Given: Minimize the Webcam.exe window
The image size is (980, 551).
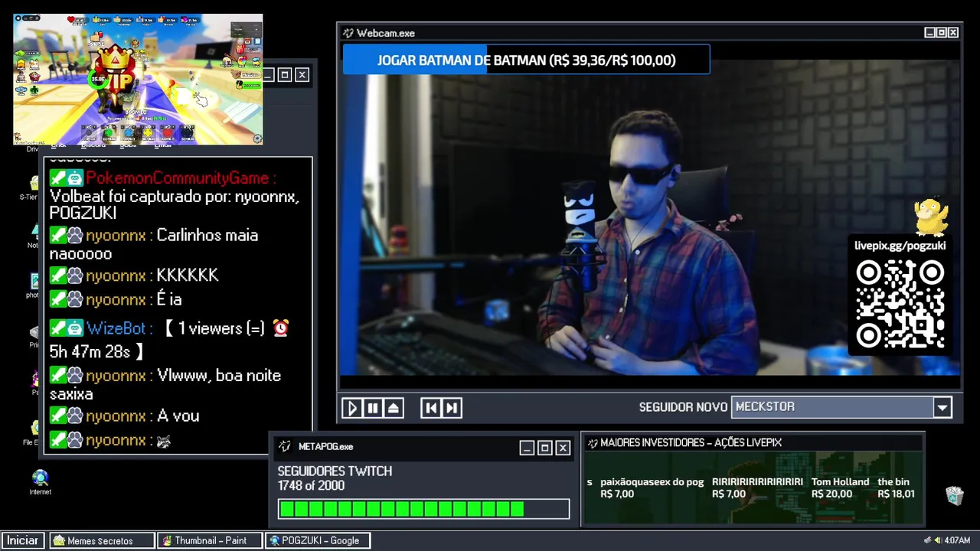Looking at the screenshot, I should point(929,33).
